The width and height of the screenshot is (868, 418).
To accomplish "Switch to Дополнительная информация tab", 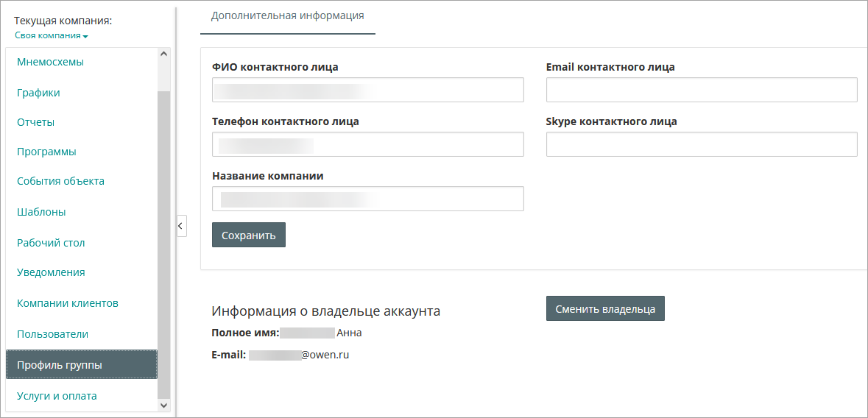I will 287,15.
